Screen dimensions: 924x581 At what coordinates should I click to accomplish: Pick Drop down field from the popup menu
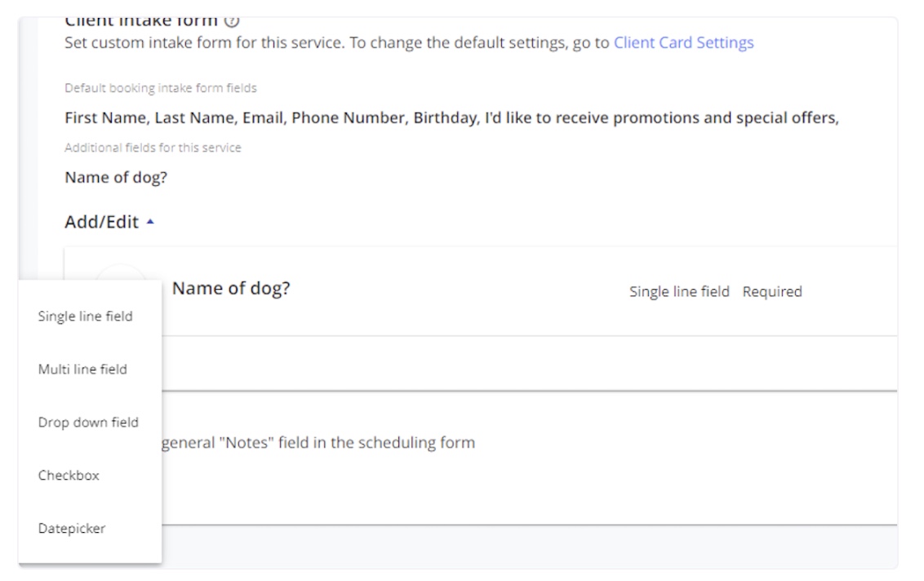(x=88, y=423)
